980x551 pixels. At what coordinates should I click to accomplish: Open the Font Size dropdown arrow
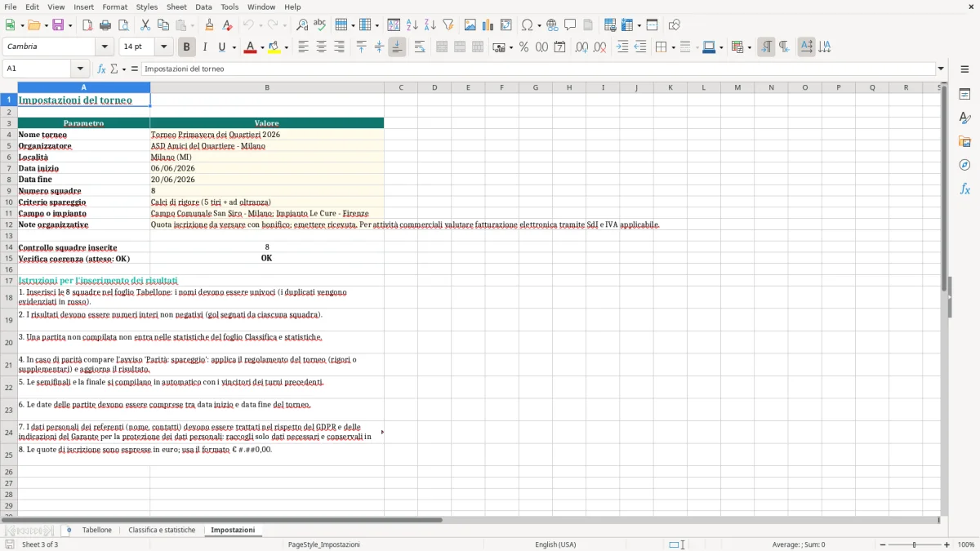click(x=163, y=47)
